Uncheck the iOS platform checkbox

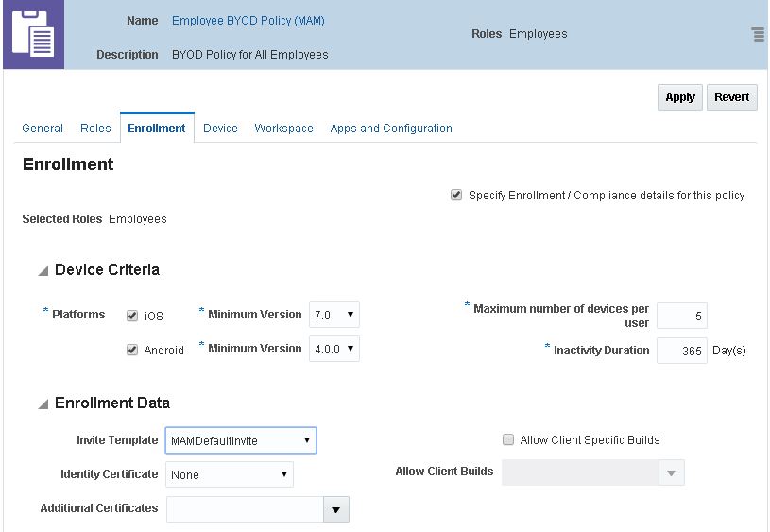pyautogui.click(x=132, y=316)
